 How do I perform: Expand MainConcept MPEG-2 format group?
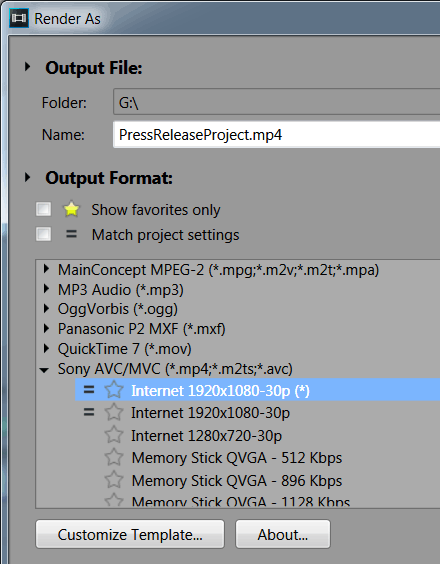coord(46,269)
